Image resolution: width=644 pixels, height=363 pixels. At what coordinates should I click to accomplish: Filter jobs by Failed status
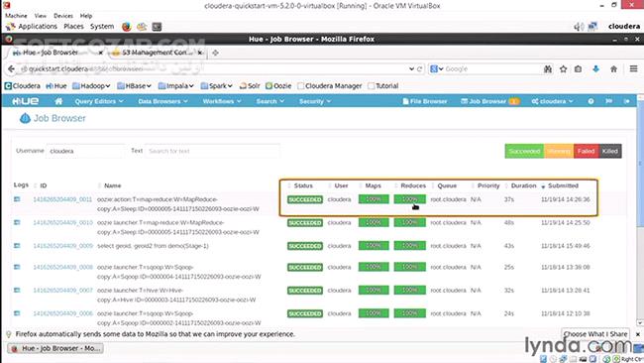[587, 151]
